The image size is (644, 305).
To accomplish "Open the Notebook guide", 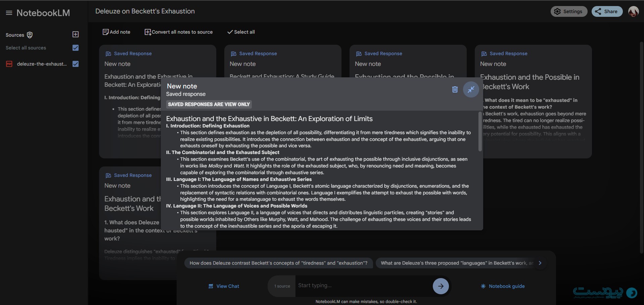I will (x=503, y=286).
